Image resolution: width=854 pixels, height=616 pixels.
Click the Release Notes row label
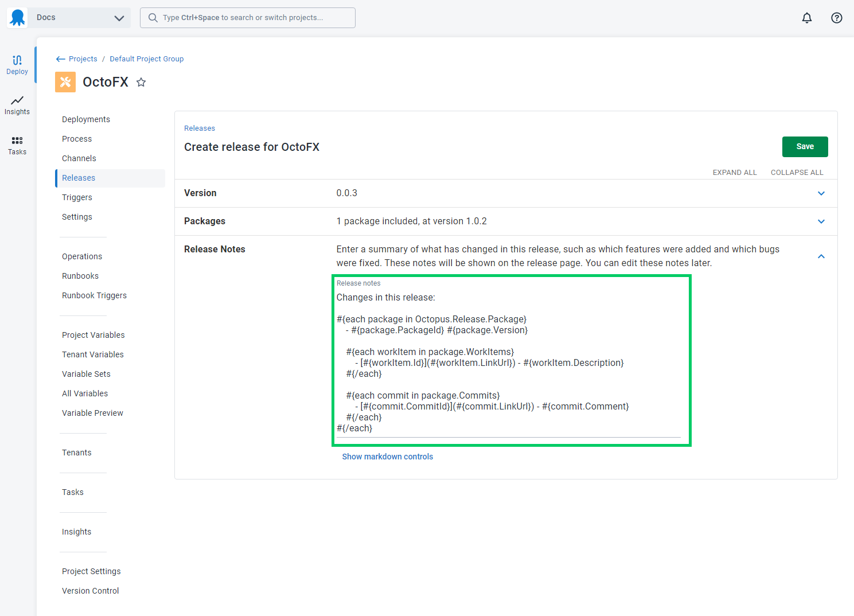215,249
